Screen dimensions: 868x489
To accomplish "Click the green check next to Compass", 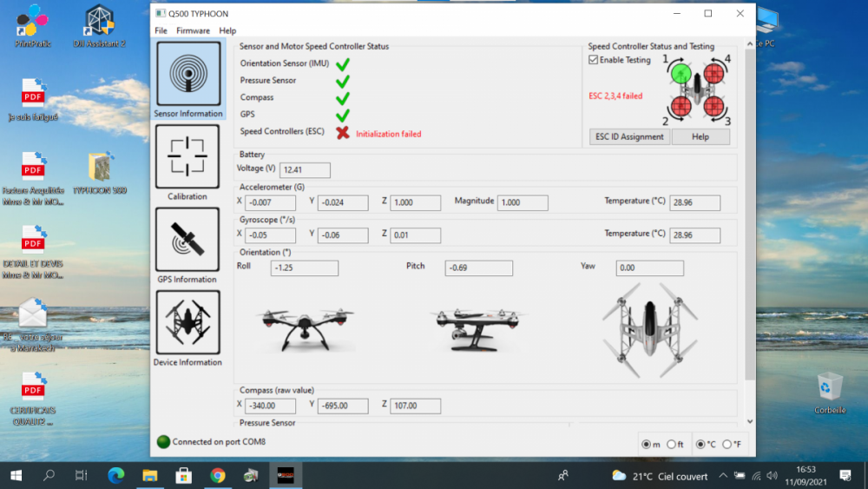I will pyautogui.click(x=343, y=98).
